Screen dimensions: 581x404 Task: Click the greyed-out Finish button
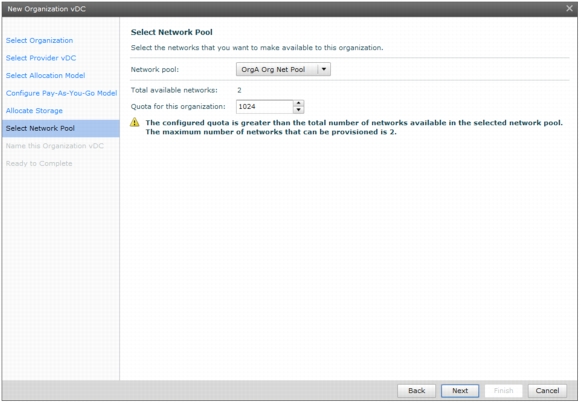tap(503, 391)
